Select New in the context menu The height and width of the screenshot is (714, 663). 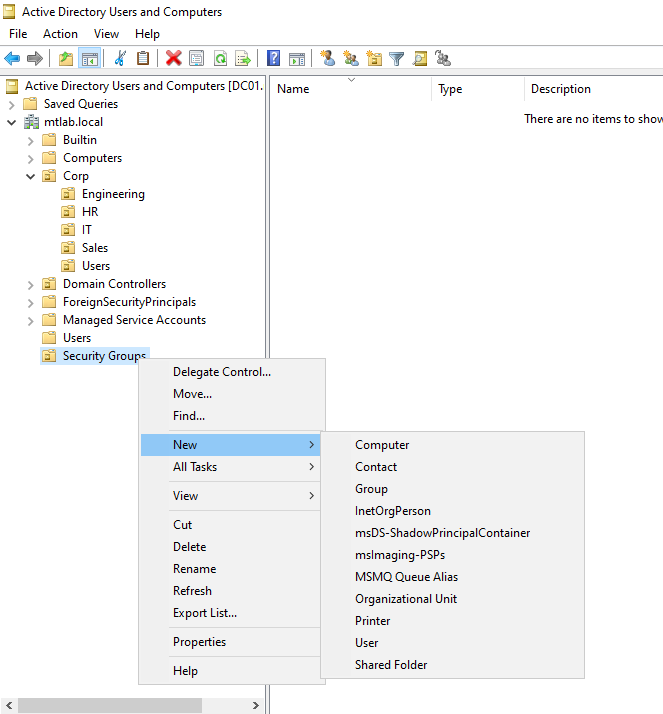pos(231,445)
